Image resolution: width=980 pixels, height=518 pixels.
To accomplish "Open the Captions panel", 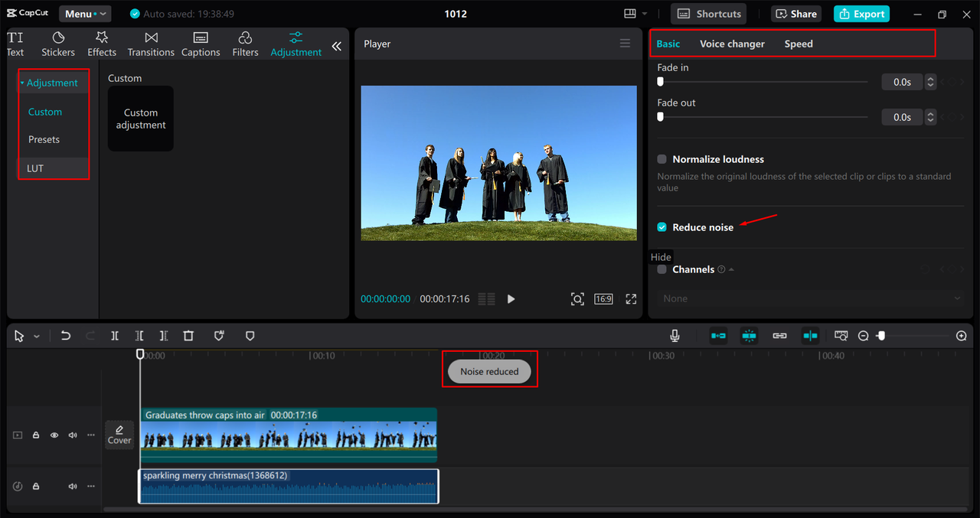I will 201,44.
